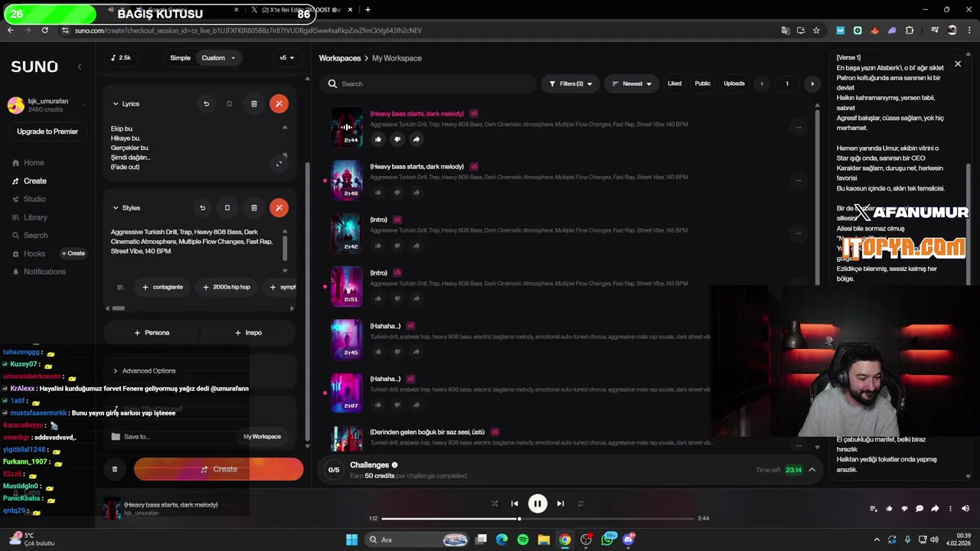Add a Persona
Image resolution: width=980 pixels, height=551 pixels.
(152, 333)
